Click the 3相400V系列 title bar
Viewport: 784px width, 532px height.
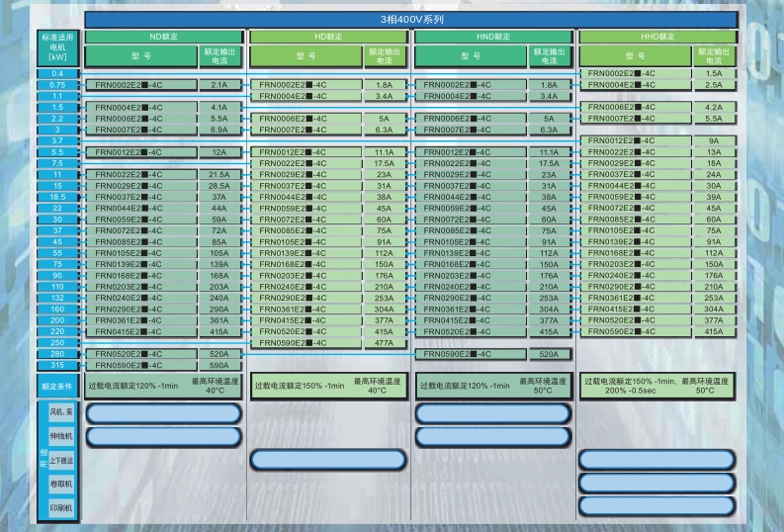coord(410,20)
